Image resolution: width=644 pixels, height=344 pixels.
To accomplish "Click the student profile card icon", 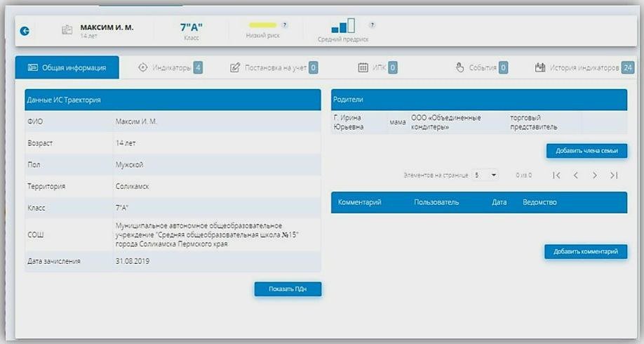I will click(67, 30).
